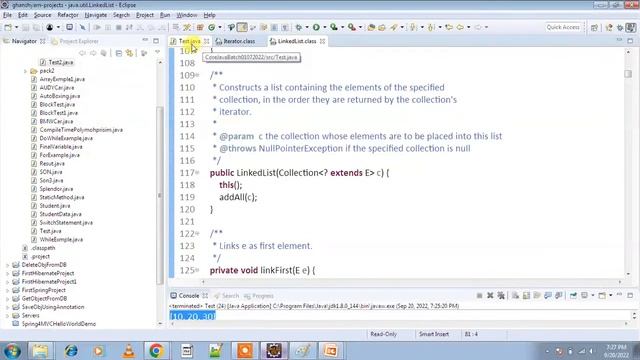The width and height of the screenshot is (640, 360).
Task: Start Debug with the bug icon
Action: click(299, 27)
